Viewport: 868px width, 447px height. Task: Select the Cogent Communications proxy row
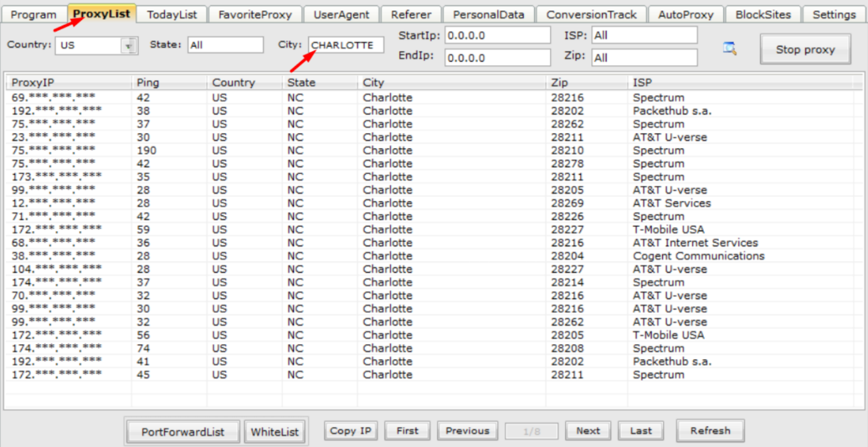(434, 256)
